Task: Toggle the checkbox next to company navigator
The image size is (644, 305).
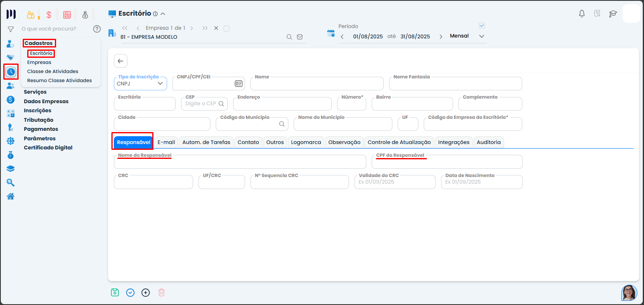Action: [x=226, y=28]
